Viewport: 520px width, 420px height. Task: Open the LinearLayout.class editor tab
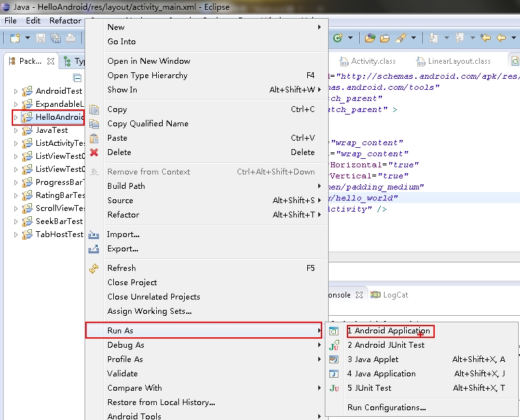(x=459, y=61)
